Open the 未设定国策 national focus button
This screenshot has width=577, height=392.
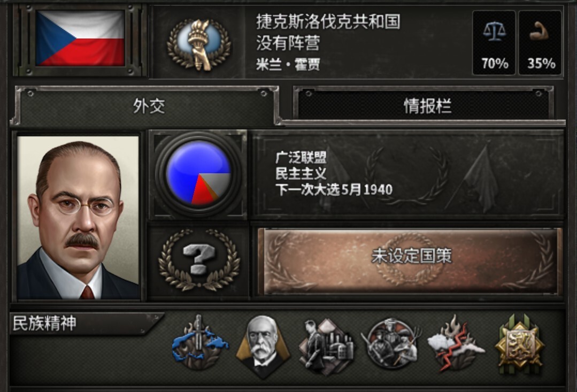[x=410, y=262]
